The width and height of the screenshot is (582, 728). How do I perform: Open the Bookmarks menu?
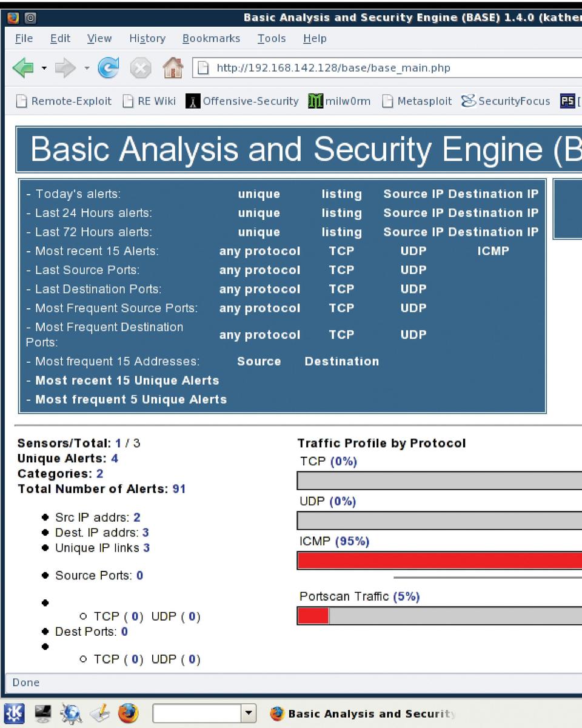(x=211, y=38)
